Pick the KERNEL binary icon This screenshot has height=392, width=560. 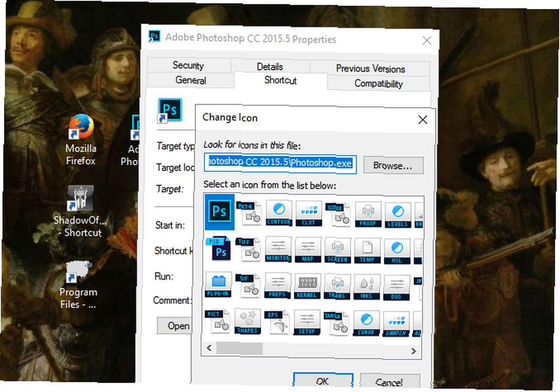click(307, 287)
